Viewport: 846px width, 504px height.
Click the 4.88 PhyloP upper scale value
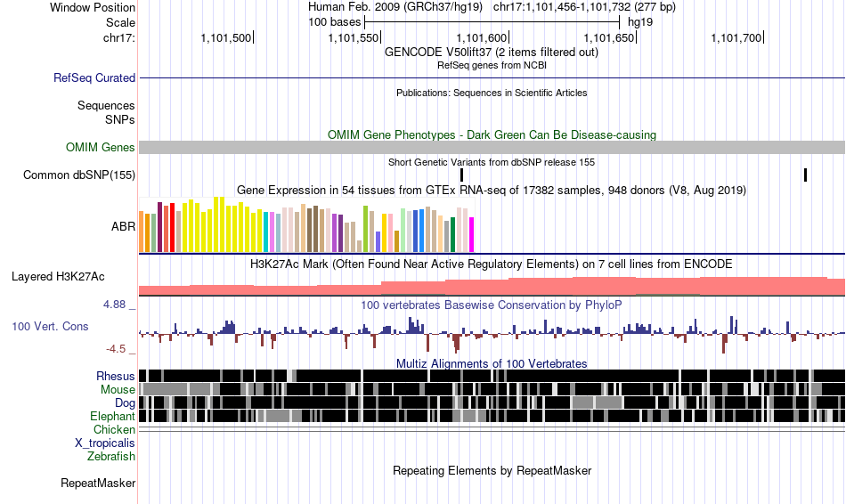(114, 305)
